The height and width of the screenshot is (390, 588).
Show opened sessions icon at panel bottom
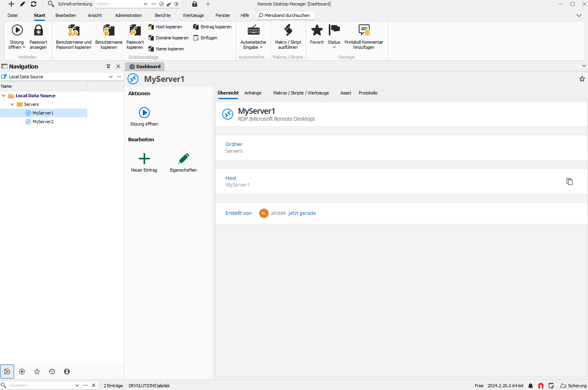tap(22, 372)
